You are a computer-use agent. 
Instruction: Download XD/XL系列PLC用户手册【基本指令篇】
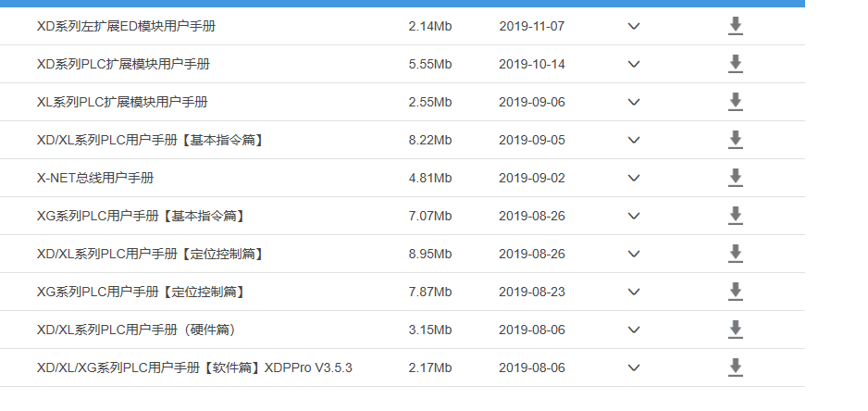736,140
